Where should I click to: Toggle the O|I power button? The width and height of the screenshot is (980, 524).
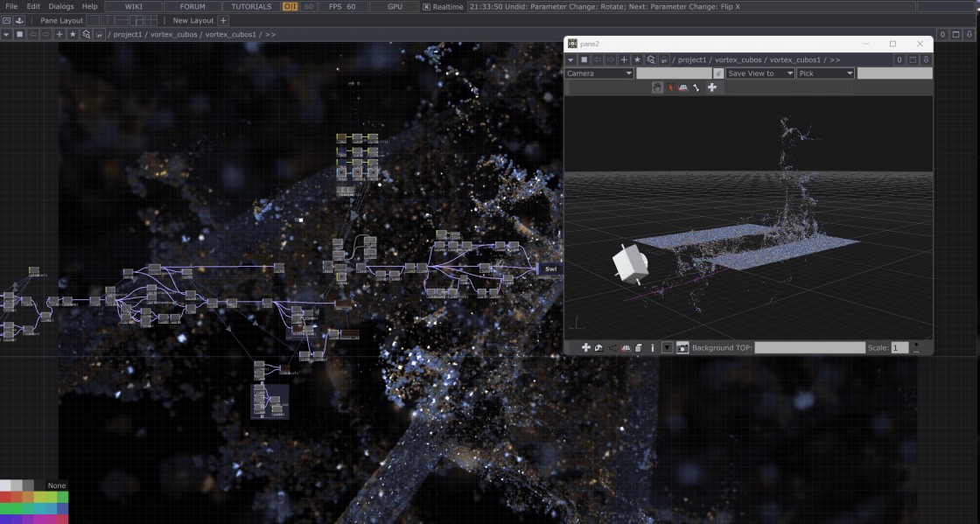(290, 7)
